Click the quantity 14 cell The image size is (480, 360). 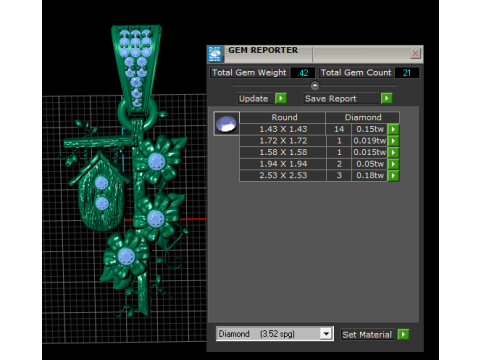[x=339, y=129]
